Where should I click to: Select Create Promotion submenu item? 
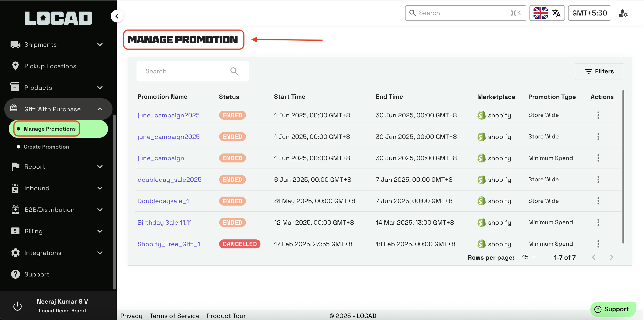coord(46,147)
